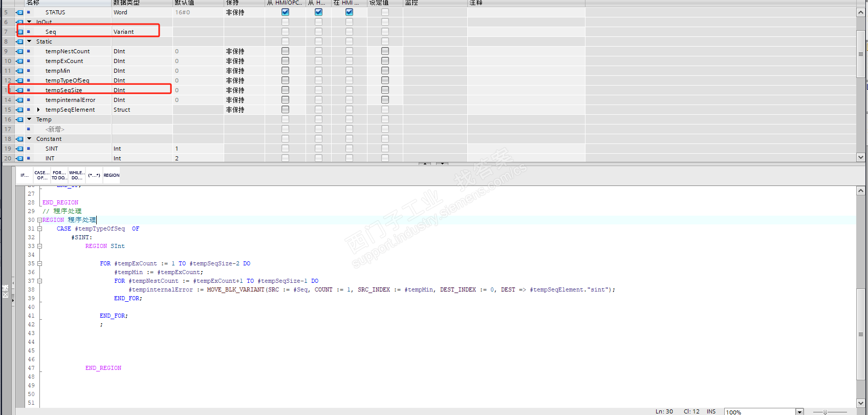Viewport: 868px width, 415px height.
Task: Toggle setpoint checkbox for tempTypeOfSeq
Action: [x=385, y=80]
